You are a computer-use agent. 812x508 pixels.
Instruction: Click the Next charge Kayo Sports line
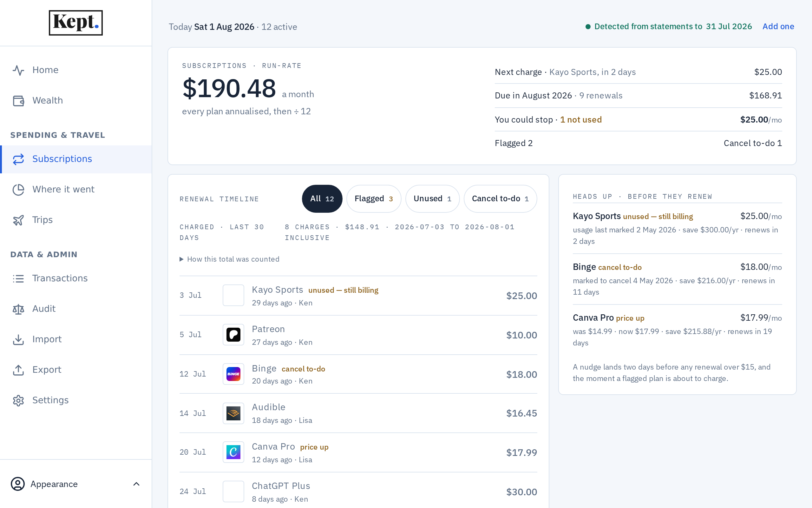(x=638, y=72)
